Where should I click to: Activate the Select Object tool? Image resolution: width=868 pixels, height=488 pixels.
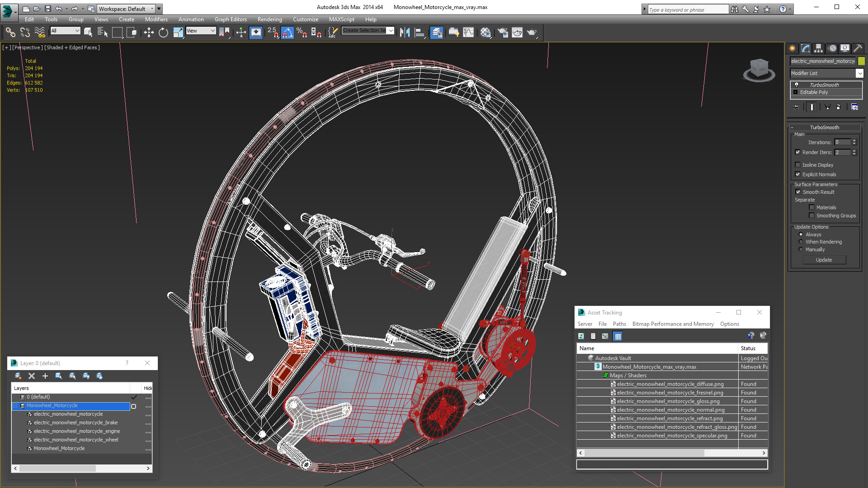click(x=88, y=32)
